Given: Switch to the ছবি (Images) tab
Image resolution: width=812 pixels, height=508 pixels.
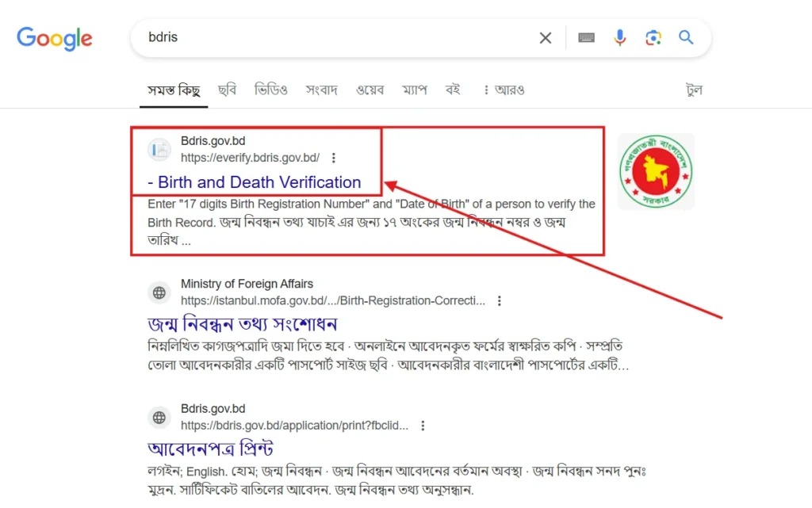Looking at the screenshot, I should tap(228, 90).
